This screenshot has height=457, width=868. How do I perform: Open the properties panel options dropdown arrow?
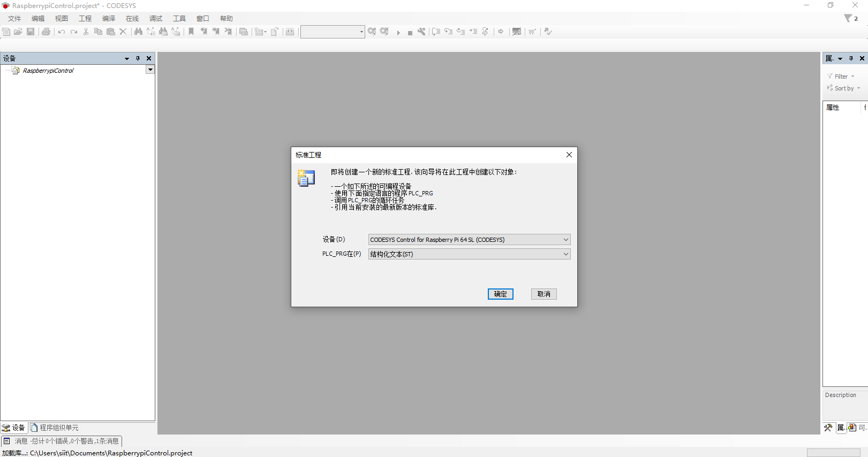pos(840,58)
